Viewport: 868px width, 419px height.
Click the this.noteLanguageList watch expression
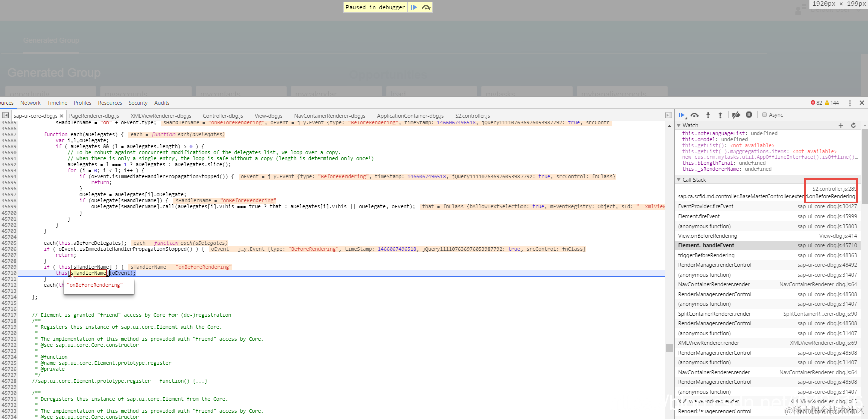tap(730, 133)
